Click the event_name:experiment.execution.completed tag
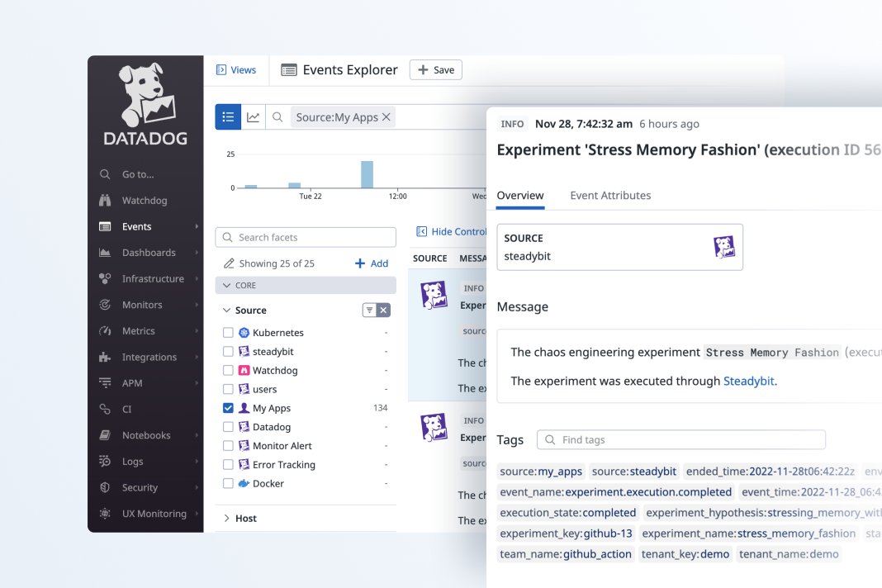Screen dimensions: 882x588 [x=616, y=492]
